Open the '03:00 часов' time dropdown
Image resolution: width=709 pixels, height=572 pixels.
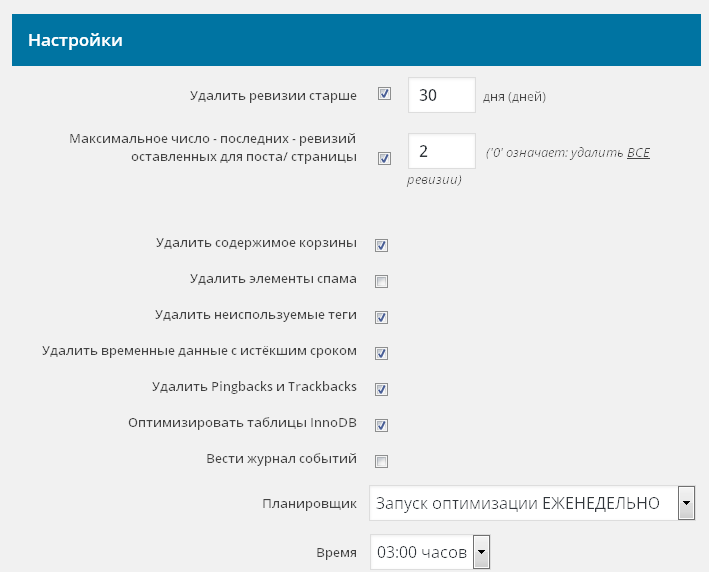click(421, 552)
